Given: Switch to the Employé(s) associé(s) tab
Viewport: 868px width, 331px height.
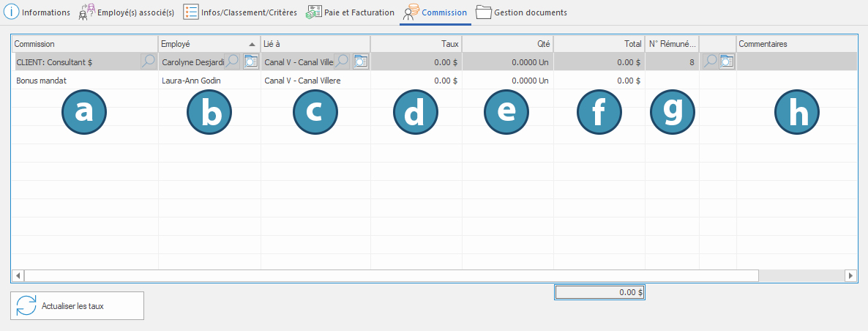Looking at the screenshot, I should coord(126,12).
